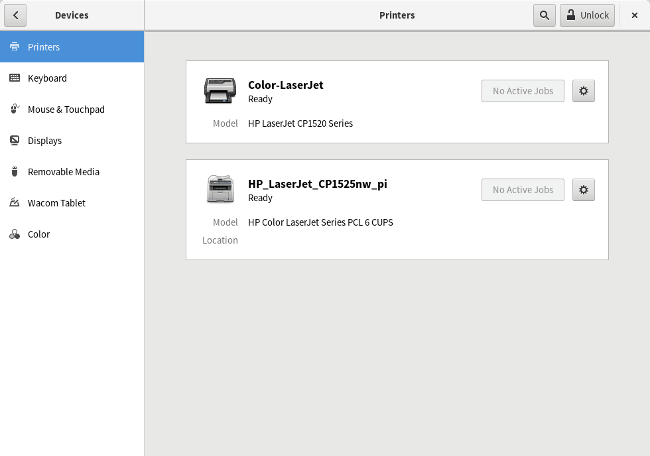Click the Displays monitor icon in the sidebar

tap(14, 141)
